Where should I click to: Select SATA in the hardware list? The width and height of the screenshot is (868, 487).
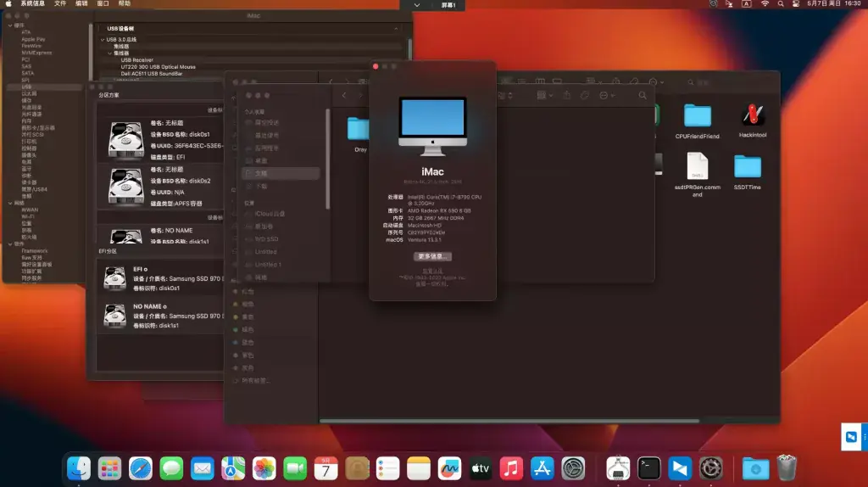point(28,73)
